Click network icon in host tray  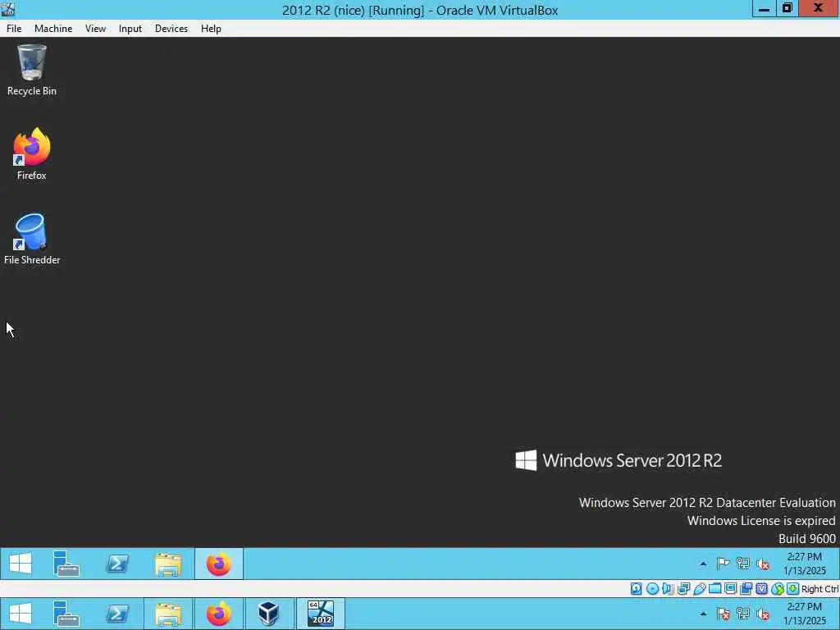pyautogui.click(x=743, y=614)
